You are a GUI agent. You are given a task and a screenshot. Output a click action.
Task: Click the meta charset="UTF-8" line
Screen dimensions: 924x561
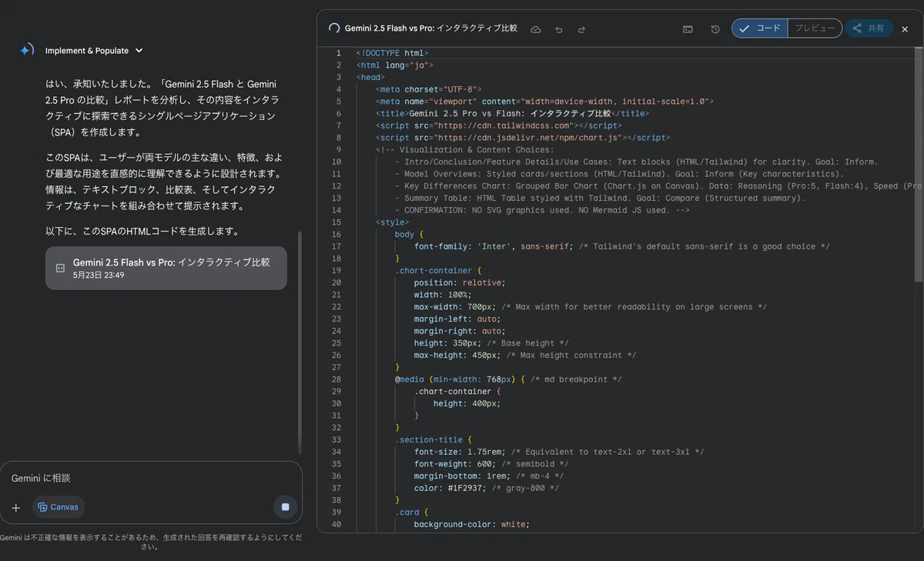point(429,89)
